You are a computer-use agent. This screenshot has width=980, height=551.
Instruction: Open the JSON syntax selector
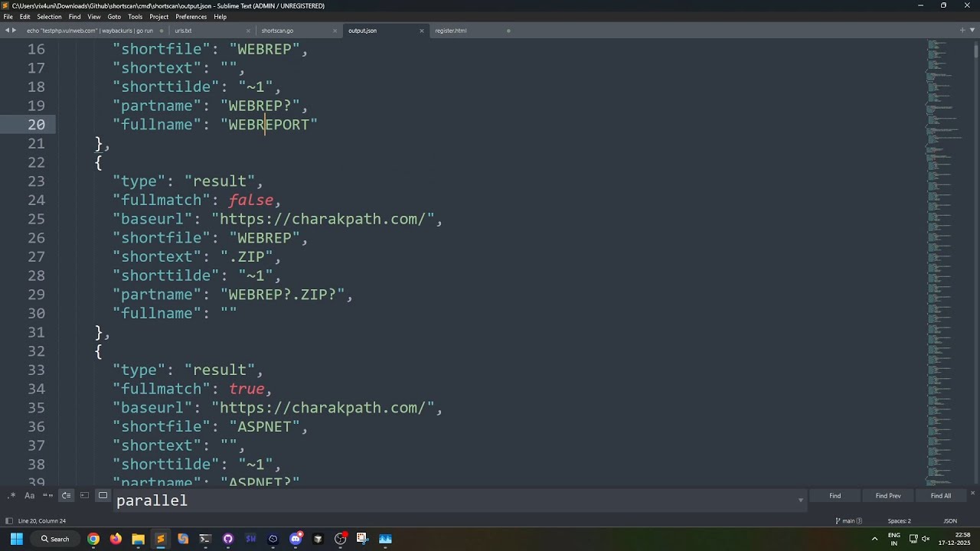tap(950, 521)
